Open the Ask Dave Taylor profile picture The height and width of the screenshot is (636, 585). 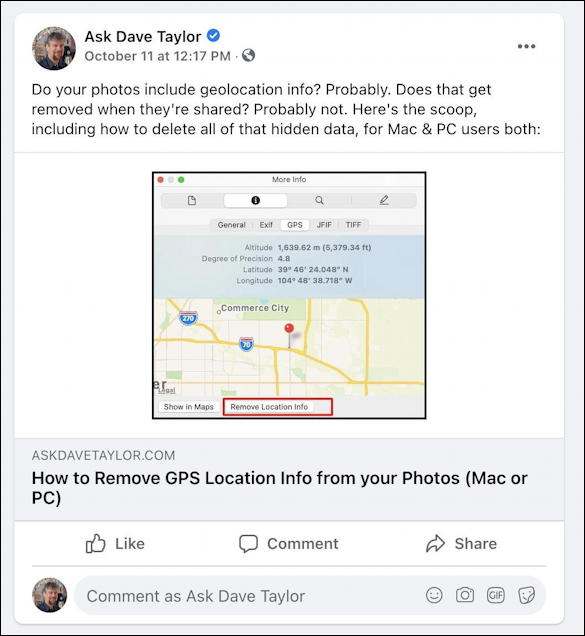click(54, 48)
